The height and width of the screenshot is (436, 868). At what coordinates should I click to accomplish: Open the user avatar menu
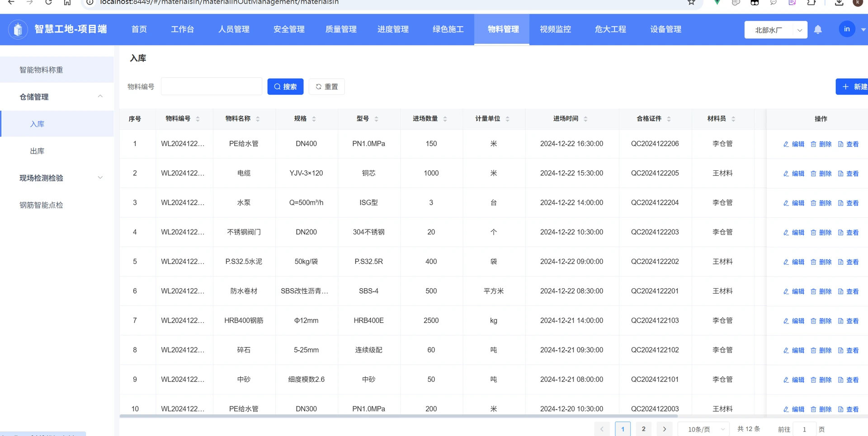[847, 29]
